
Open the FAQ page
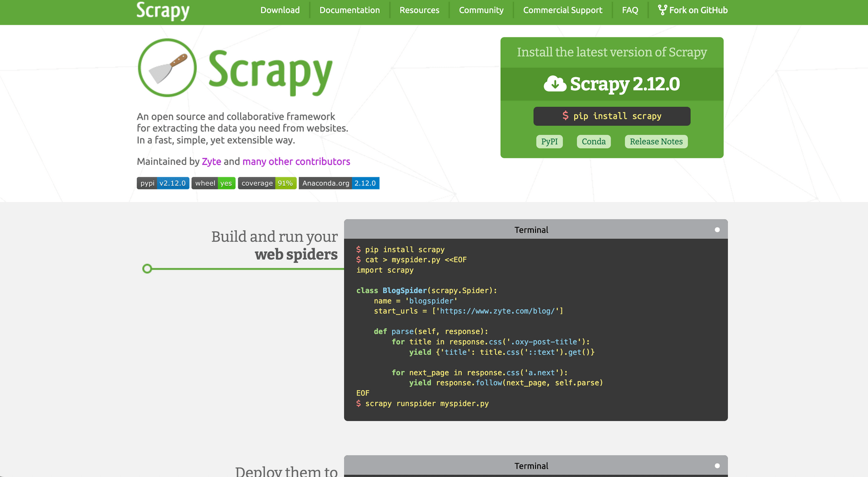630,10
